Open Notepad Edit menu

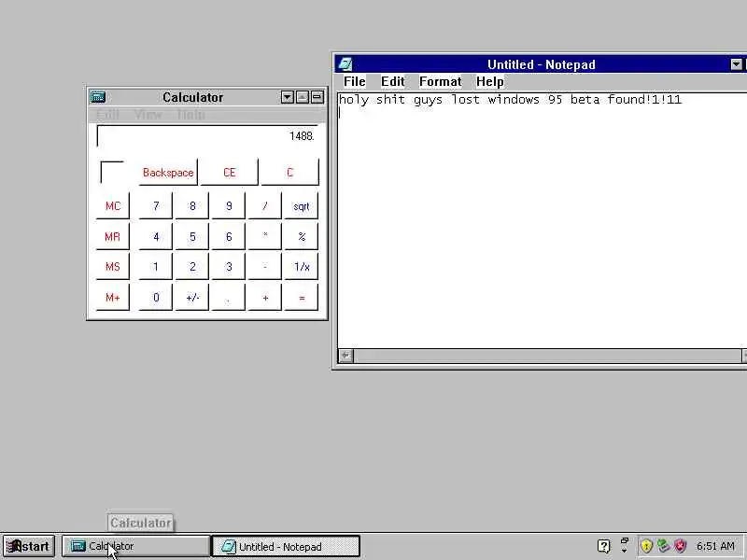pyautogui.click(x=392, y=81)
